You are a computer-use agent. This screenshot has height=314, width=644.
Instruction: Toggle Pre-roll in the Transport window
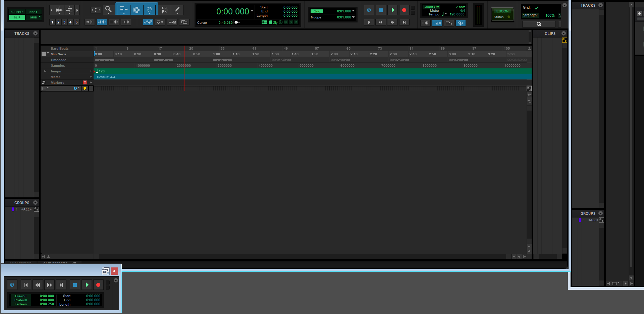20,296
